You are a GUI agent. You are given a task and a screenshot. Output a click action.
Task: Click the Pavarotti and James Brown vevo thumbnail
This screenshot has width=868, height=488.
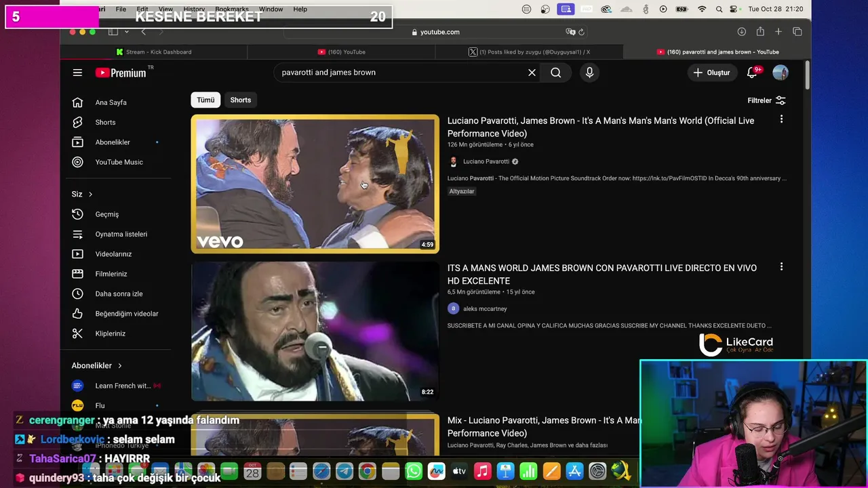coord(315,184)
